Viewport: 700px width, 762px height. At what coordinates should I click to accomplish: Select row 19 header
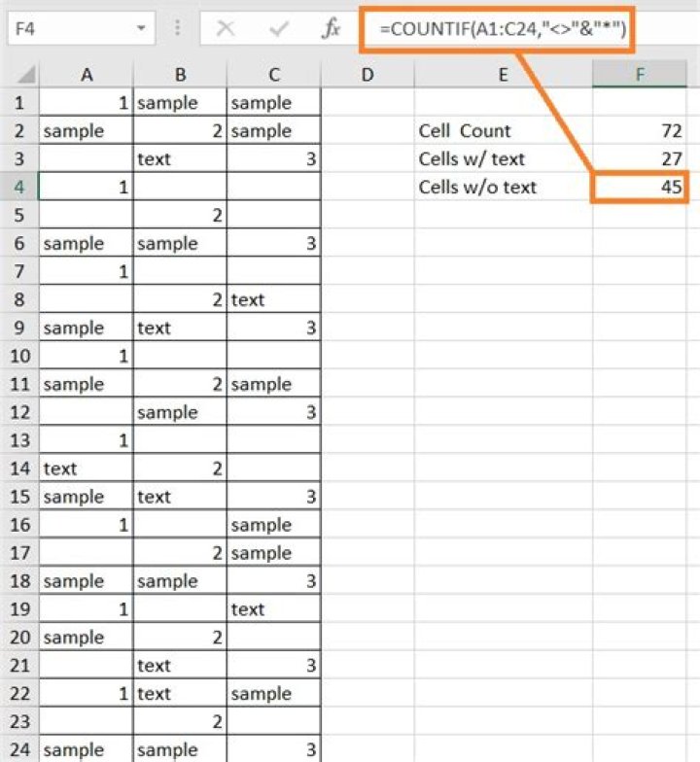tap(19, 608)
